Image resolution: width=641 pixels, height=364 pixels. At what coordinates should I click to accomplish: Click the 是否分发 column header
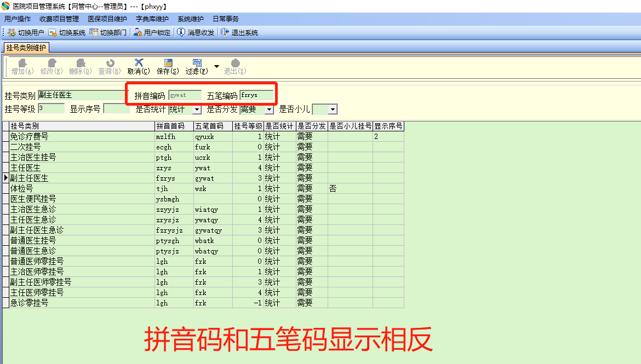[312, 126]
